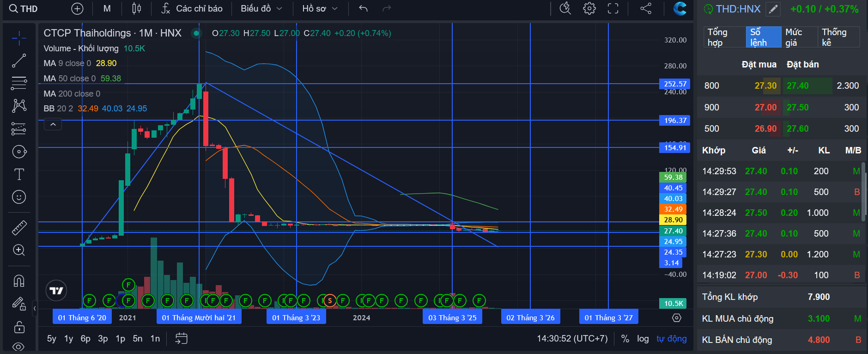This screenshot has width=868, height=354.
Task: Select the zoom in magnifier tool
Action: click(x=19, y=250)
